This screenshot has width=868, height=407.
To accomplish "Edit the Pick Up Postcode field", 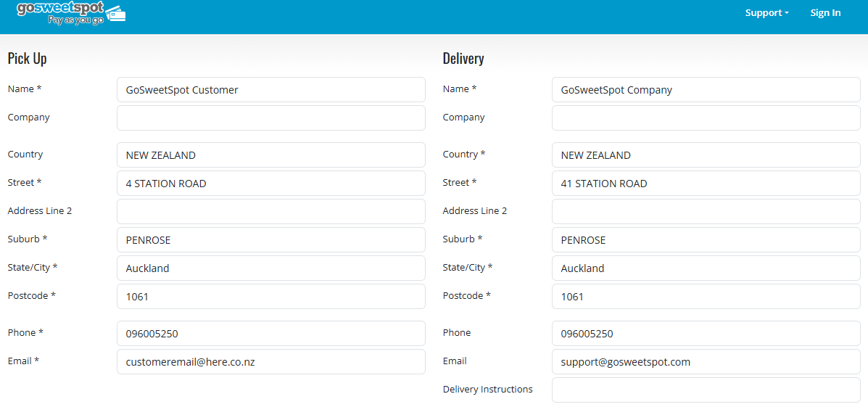I will [x=271, y=296].
